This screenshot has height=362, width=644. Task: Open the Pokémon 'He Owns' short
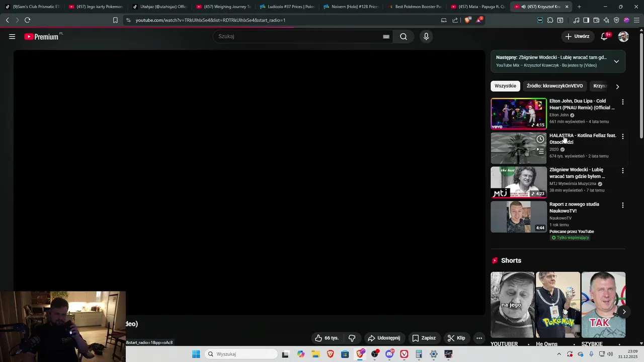tap(557, 305)
